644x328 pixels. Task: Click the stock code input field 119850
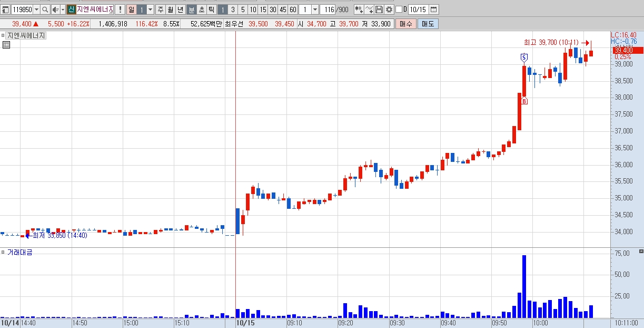pos(22,9)
